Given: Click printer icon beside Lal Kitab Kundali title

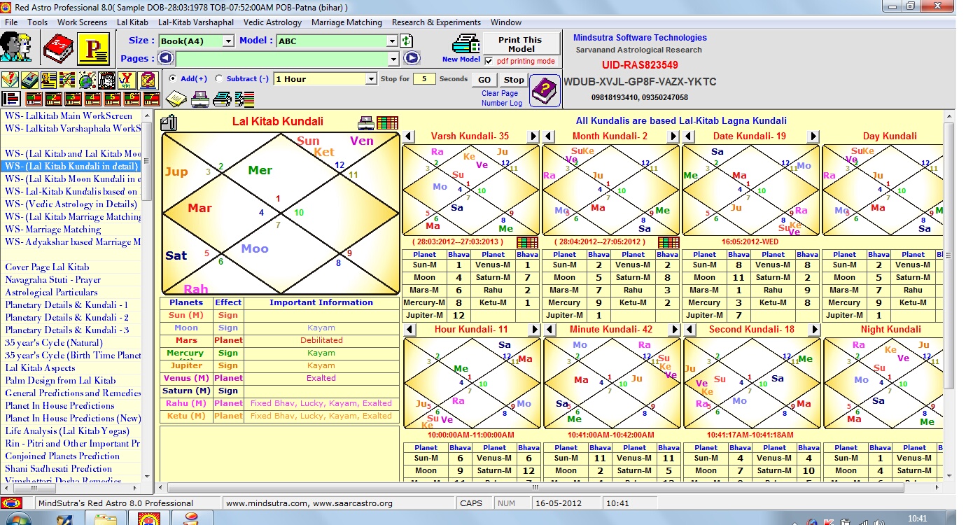Looking at the screenshot, I should [365, 123].
